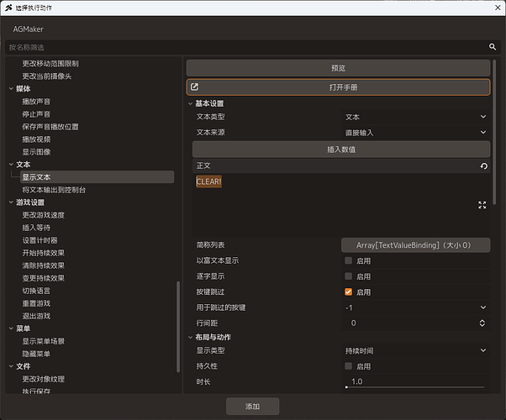Open the Array[TextValueBinding] 简称列表 button

click(415, 245)
